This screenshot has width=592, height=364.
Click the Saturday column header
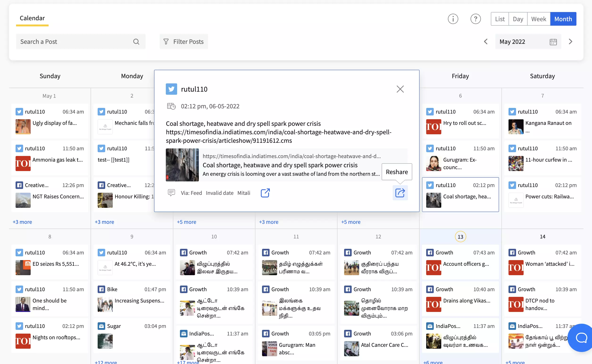(x=542, y=76)
